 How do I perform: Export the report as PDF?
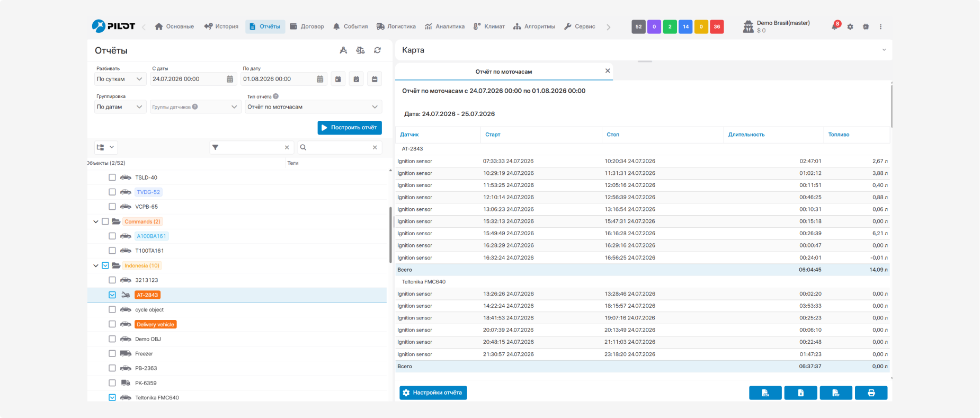click(x=836, y=393)
